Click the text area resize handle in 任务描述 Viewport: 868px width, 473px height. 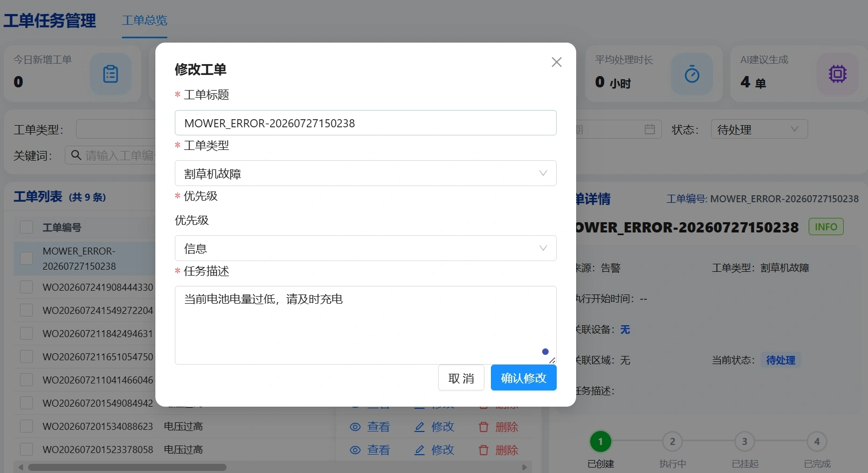[552, 360]
